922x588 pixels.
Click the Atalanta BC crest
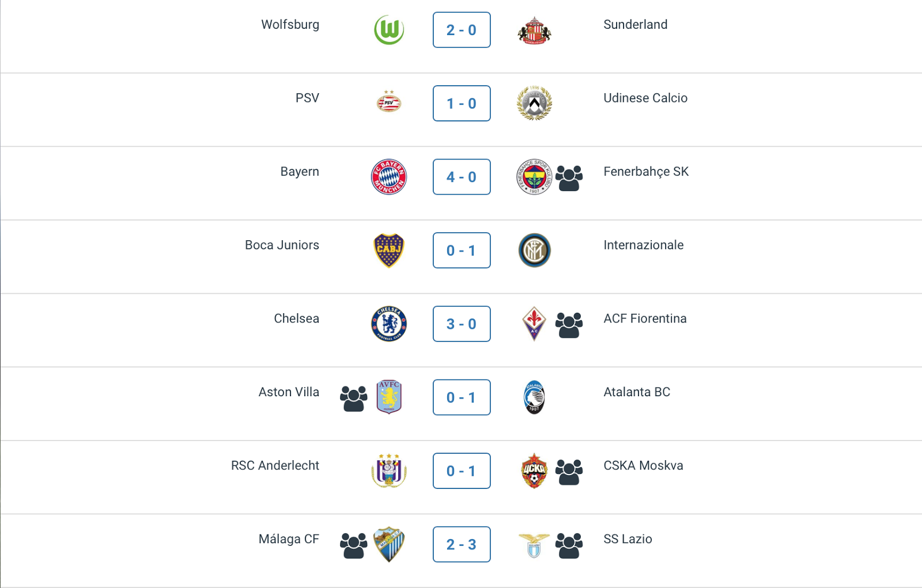[534, 397]
